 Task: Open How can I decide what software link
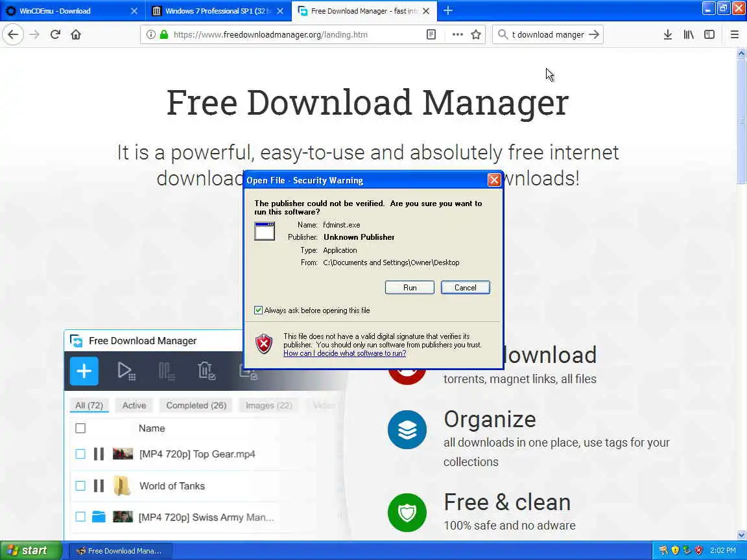click(344, 353)
